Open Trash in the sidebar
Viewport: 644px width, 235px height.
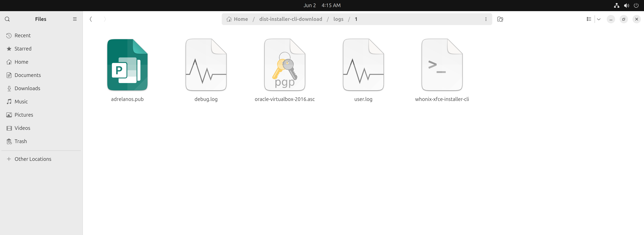(41, 141)
